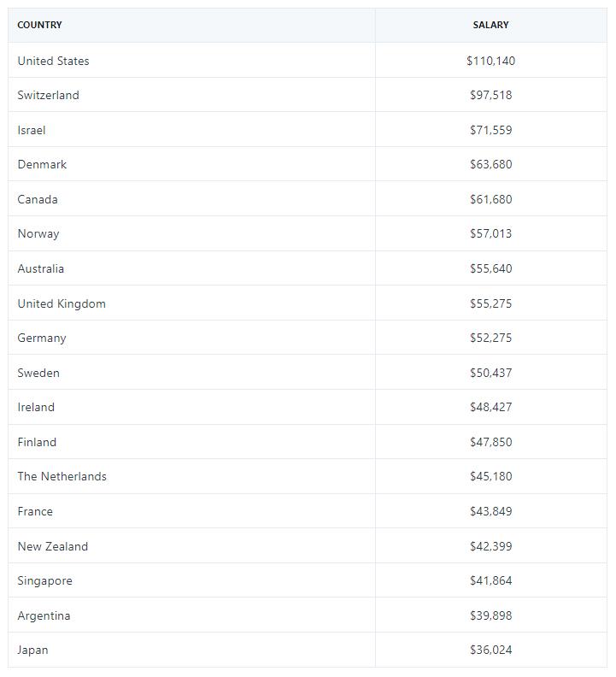Image resolution: width=616 pixels, height=677 pixels.
Task: Select the Norway country cell
Action: 38,233
